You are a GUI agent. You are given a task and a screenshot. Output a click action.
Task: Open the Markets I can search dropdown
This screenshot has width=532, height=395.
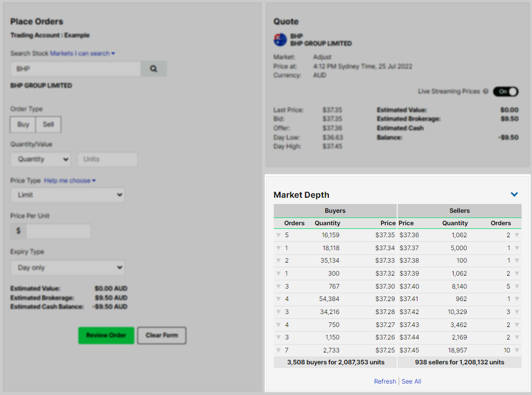[x=82, y=53]
